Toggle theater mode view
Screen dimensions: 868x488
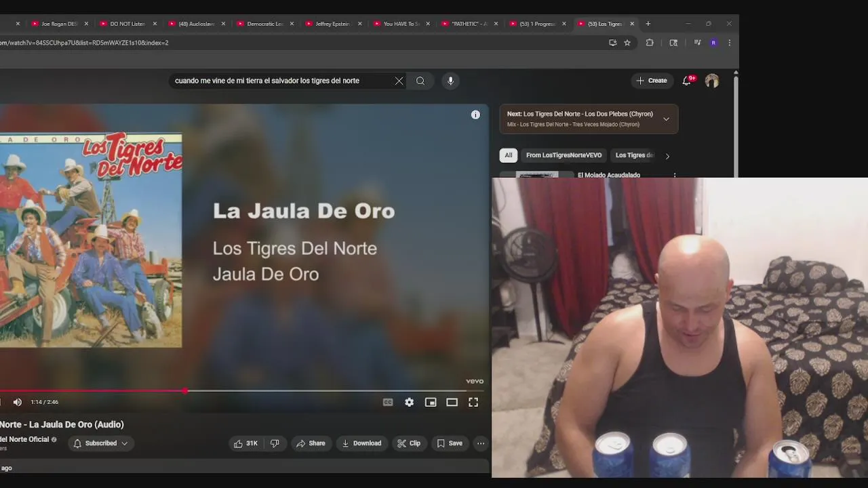tap(452, 402)
